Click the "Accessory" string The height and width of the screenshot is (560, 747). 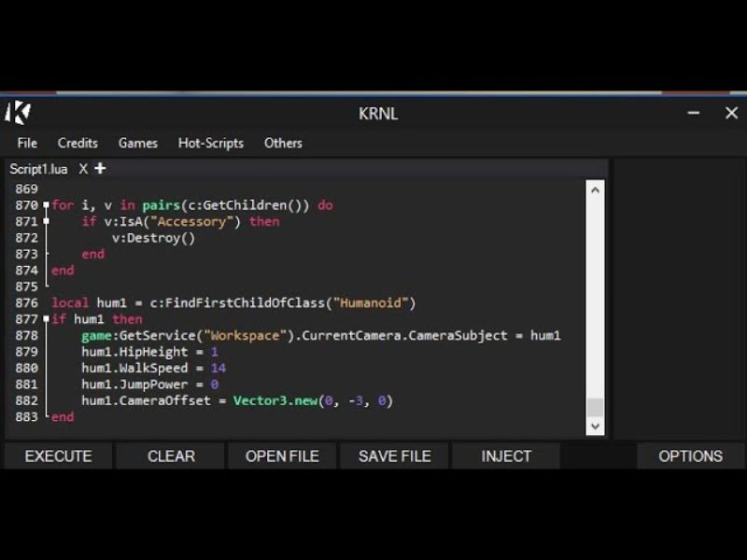[x=191, y=222]
